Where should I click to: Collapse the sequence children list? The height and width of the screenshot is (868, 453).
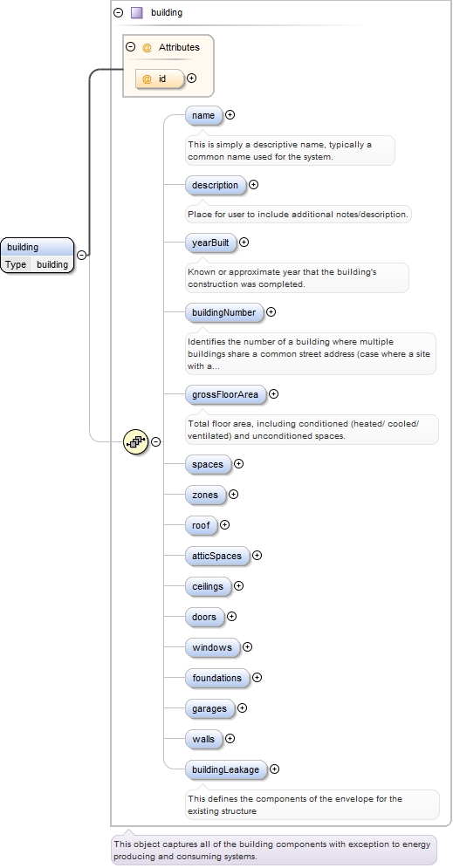156,441
